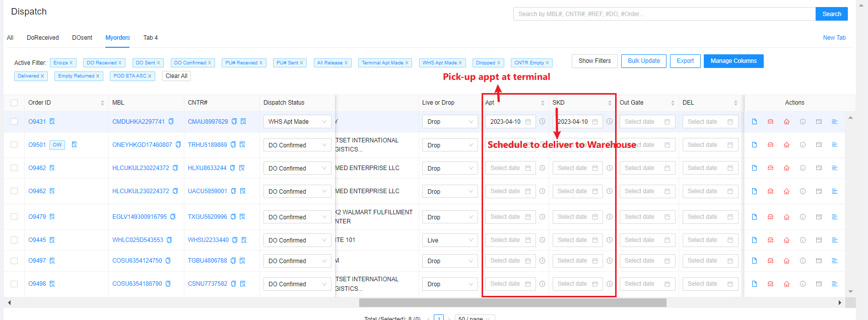Click the search field for MBL#, CNTR#, #REF

664,14
